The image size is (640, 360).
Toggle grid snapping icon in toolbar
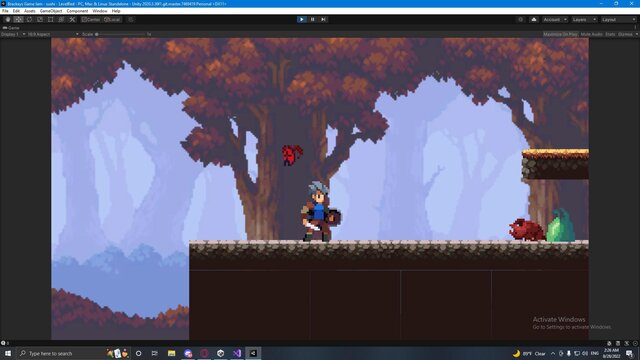131,20
